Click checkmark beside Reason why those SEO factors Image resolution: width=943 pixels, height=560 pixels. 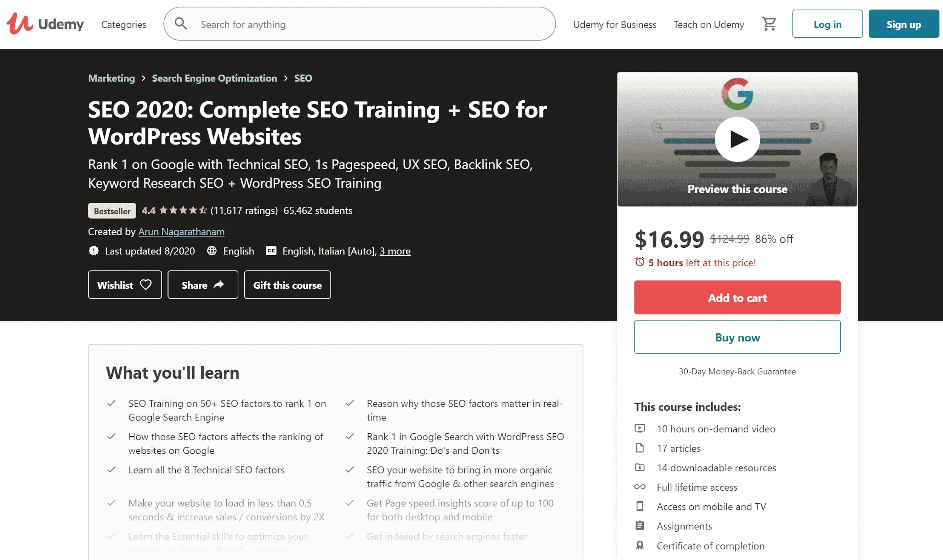(x=350, y=403)
